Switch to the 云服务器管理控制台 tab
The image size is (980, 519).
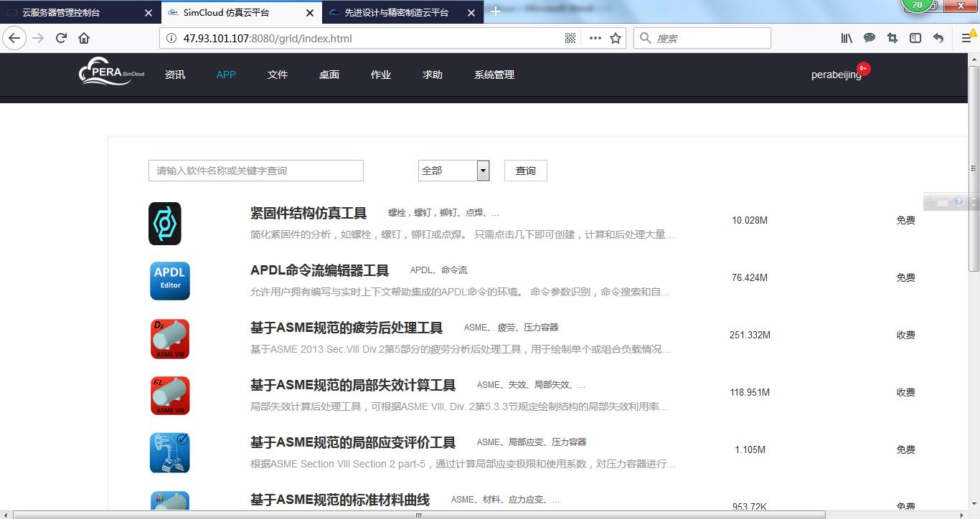pyautogui.click(x=80, y=12)
